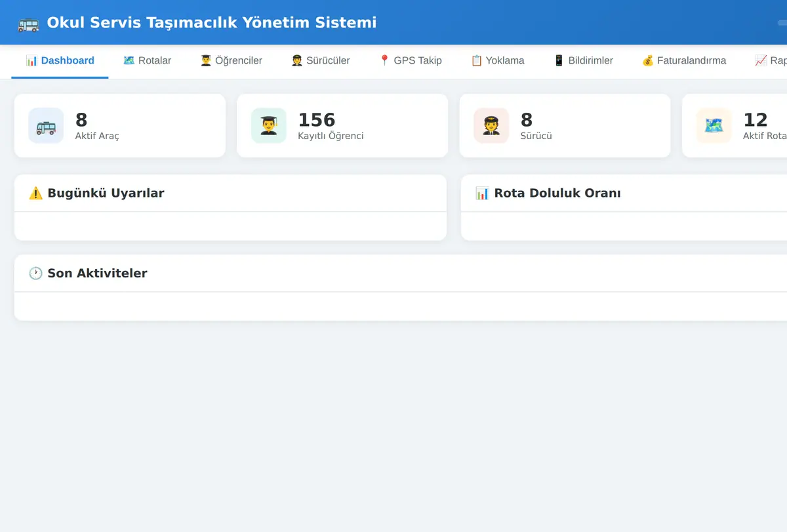The image size is (787, 532).
Task: Click the 12 active routes value
Action: click(756, 119)
